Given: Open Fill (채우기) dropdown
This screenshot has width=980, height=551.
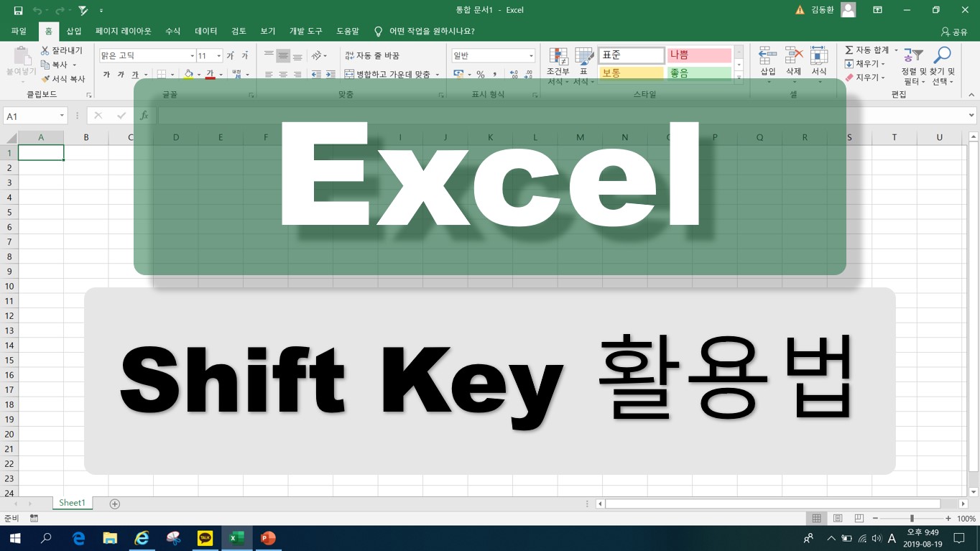Looking at the screenshot, I should [864, 64].
